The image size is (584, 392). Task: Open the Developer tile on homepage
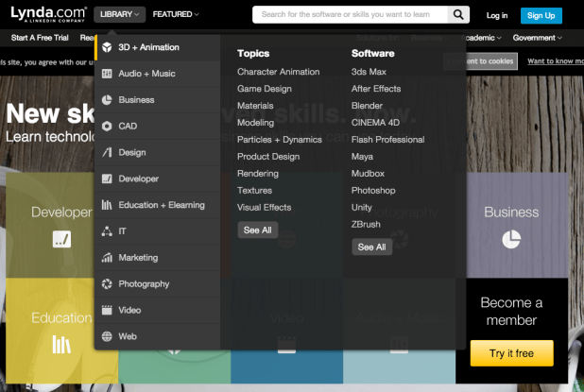click(50, 225)
